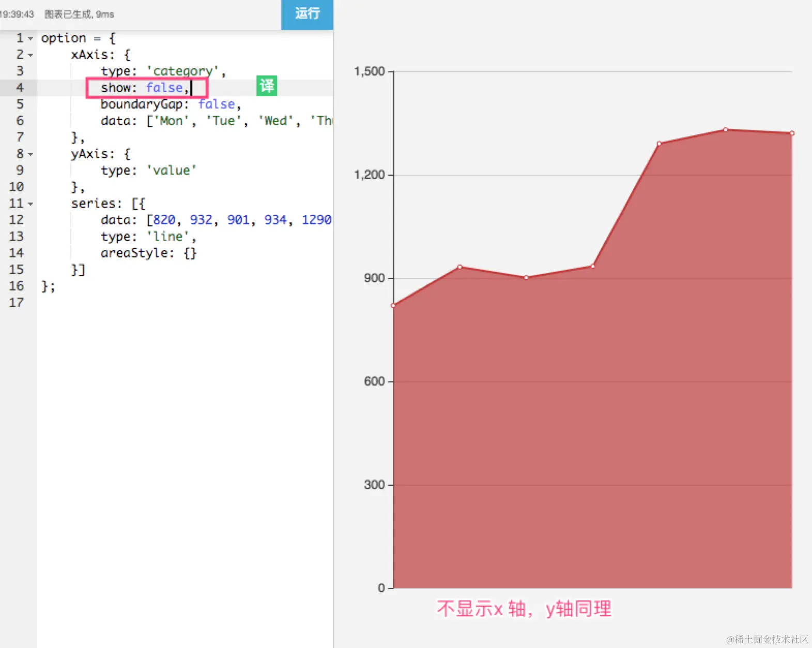Collapse the option block fold arrow on line 1
The image size is (812, 648).
click(30, 39)
